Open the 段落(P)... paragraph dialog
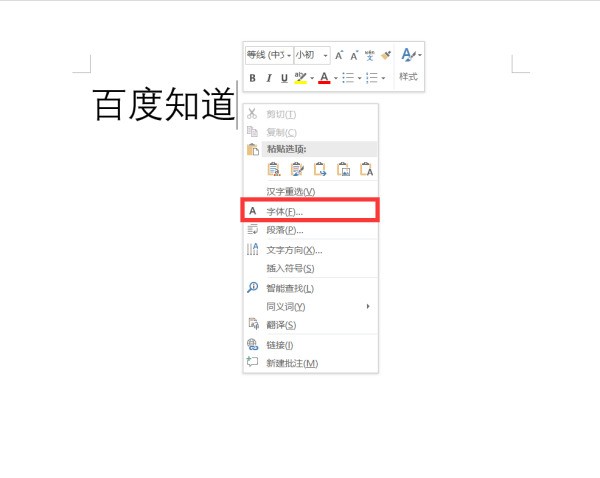 (311, 230)
